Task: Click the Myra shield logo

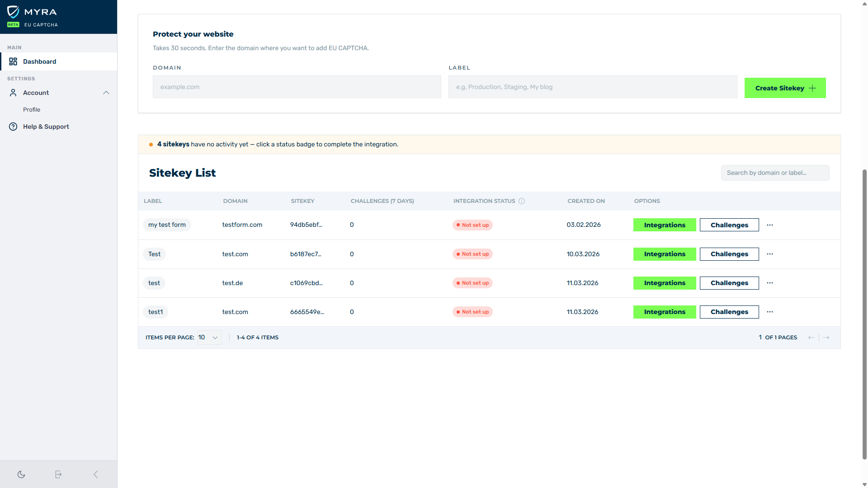Action: point(14,12)
